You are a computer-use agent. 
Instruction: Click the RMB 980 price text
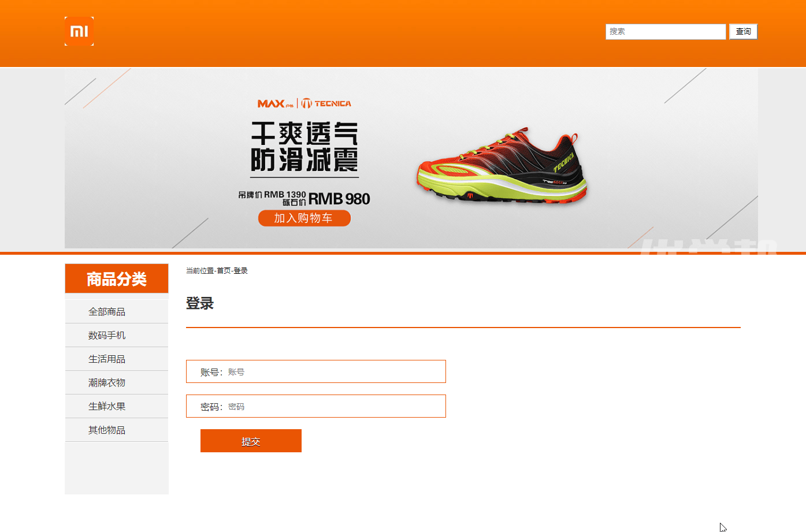click(x=339, y=199)
